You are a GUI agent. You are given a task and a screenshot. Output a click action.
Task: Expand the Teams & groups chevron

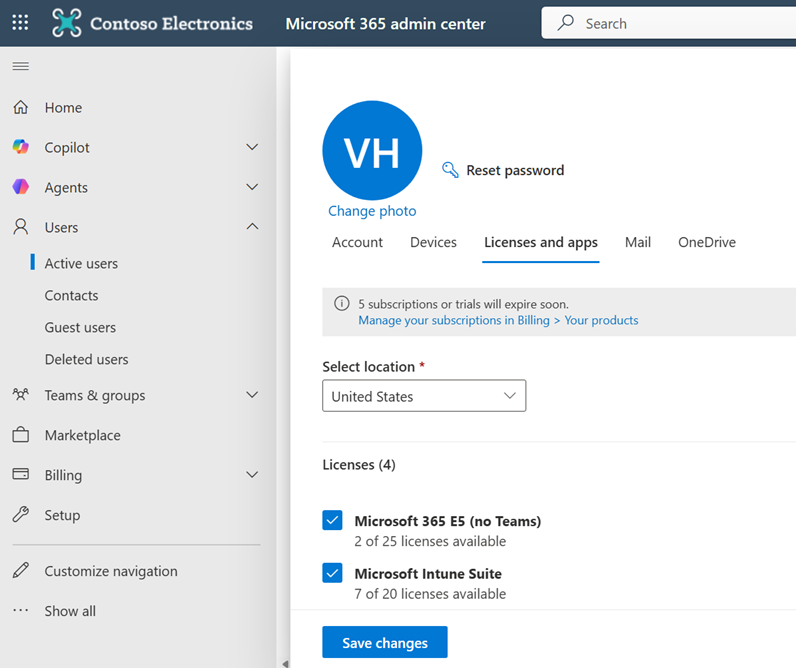pos(252,394)
